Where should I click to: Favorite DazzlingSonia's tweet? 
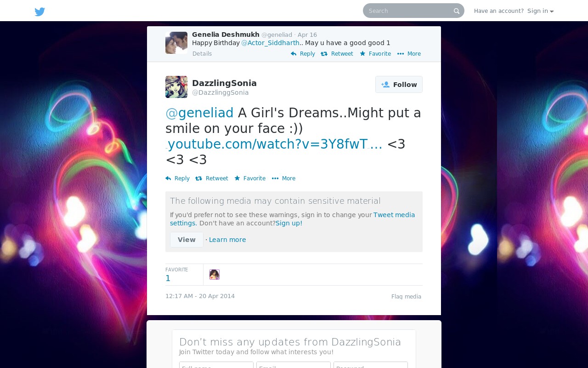(250, 178)
